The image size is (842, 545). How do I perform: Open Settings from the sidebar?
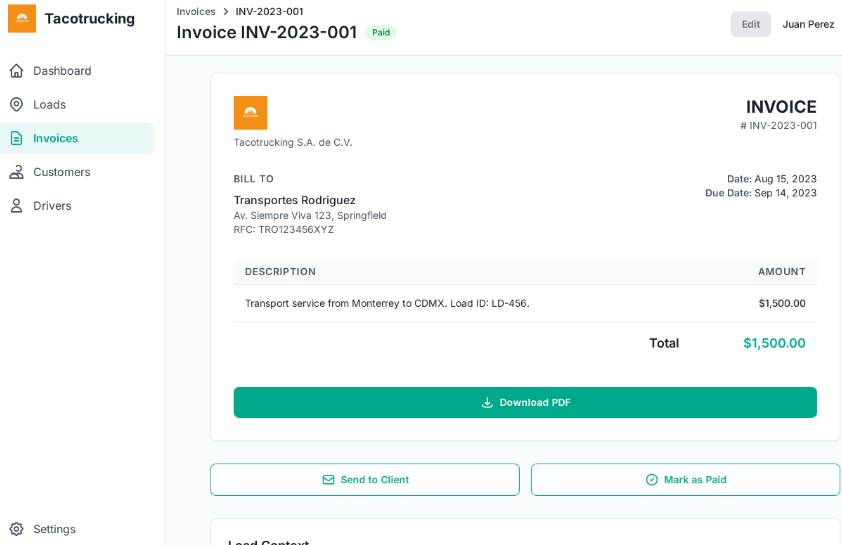(x=54, y=529)
